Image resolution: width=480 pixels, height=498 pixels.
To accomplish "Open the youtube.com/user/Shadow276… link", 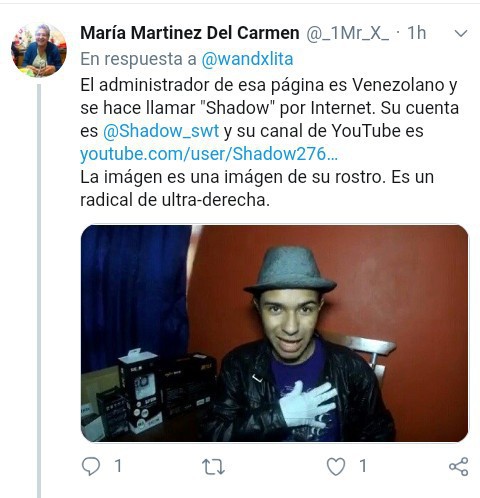I will tap(209, 154).
